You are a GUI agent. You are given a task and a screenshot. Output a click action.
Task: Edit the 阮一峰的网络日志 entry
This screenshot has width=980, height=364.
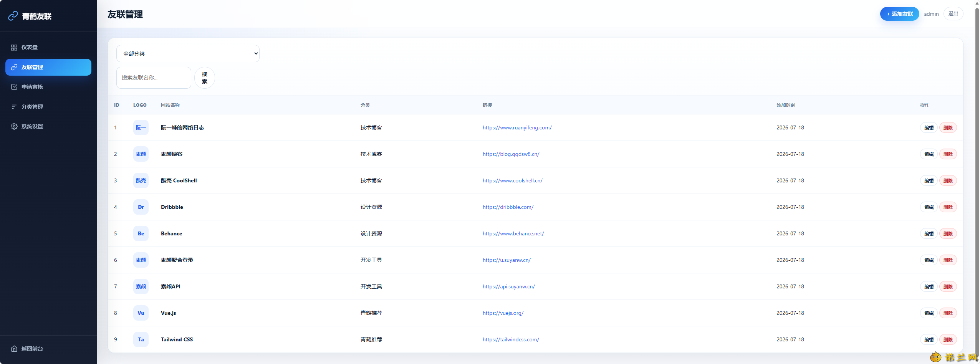pyautogui.click(x=929, y=128)
